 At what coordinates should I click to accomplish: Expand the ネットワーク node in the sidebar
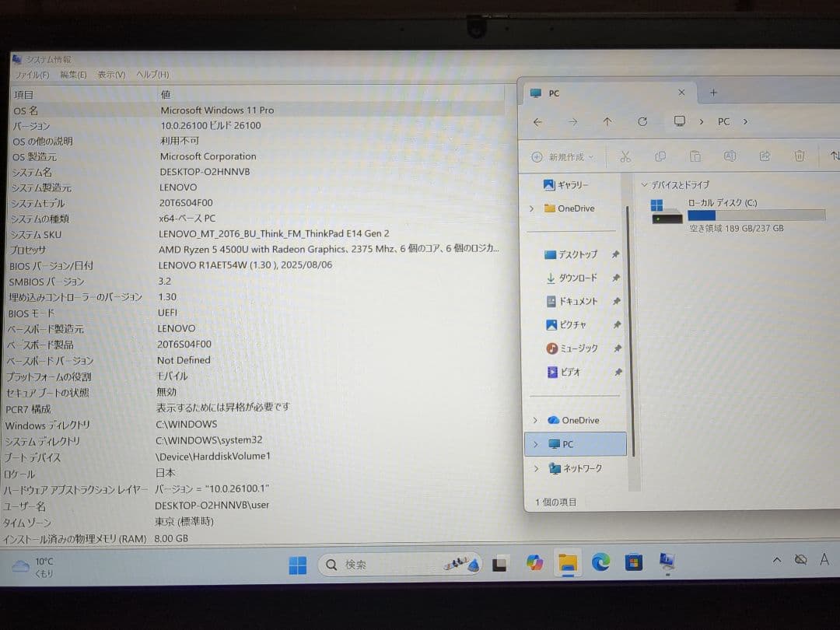pyautogui.click(x=535, y=468)
